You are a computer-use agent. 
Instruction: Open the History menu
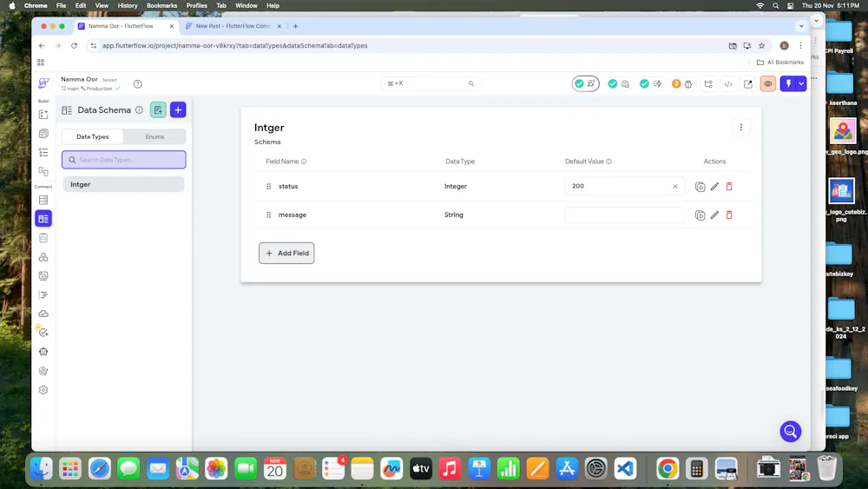[x=128, y=5]
